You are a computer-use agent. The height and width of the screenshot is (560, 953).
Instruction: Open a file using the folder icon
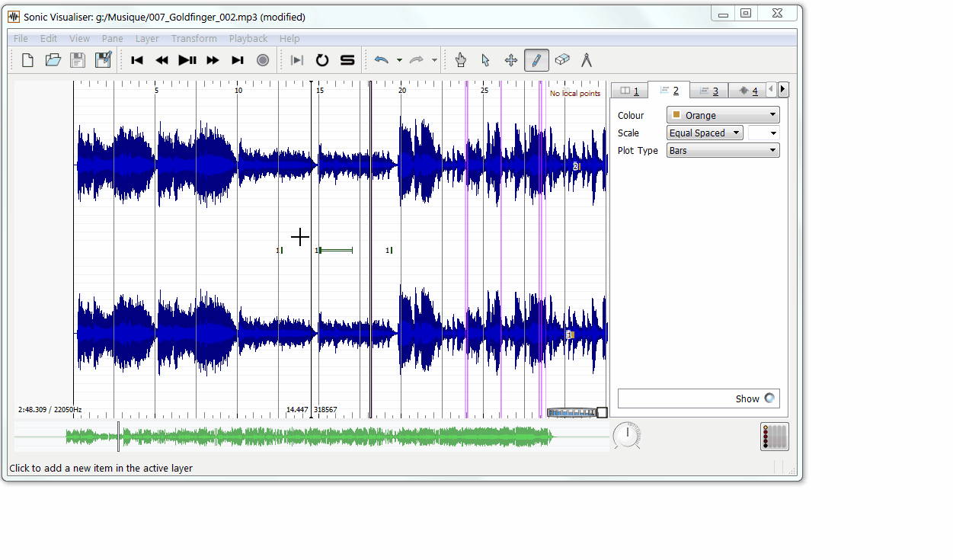pos(53,60)
